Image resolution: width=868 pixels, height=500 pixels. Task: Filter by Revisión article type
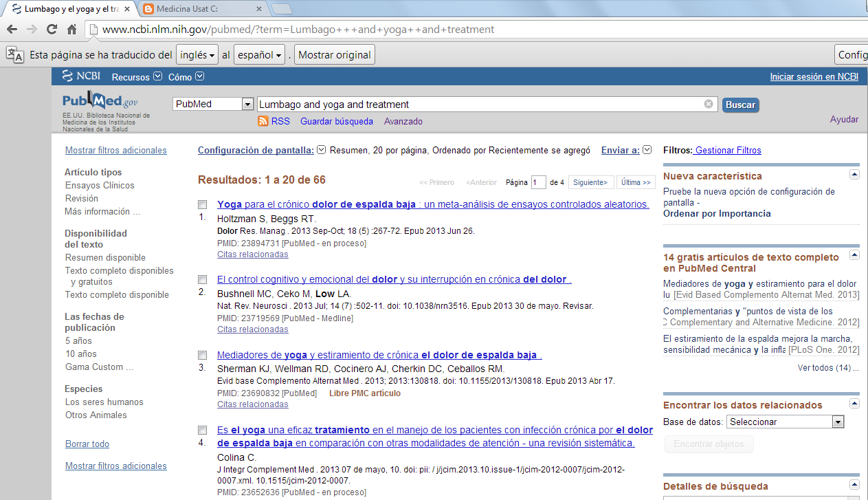(x=82, y=198)
